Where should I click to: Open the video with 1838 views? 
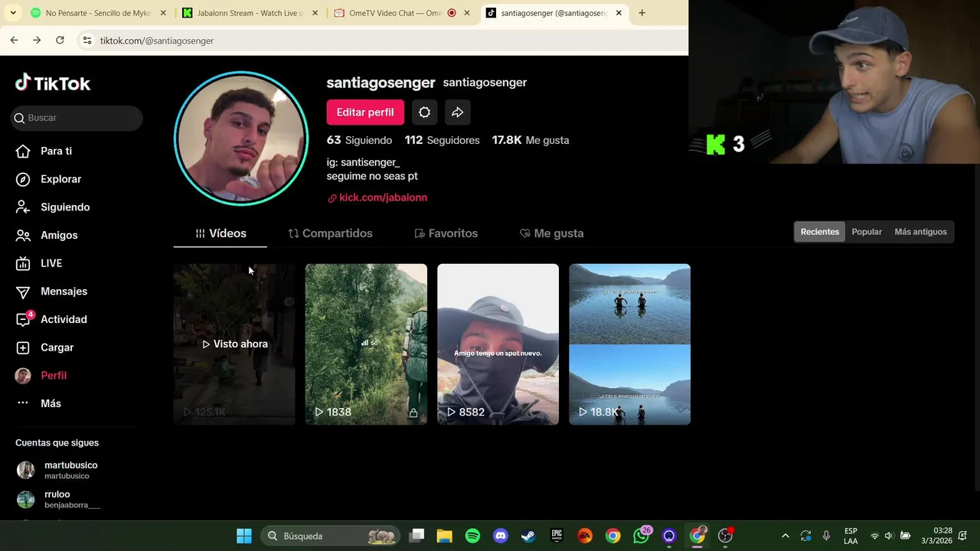366,344
